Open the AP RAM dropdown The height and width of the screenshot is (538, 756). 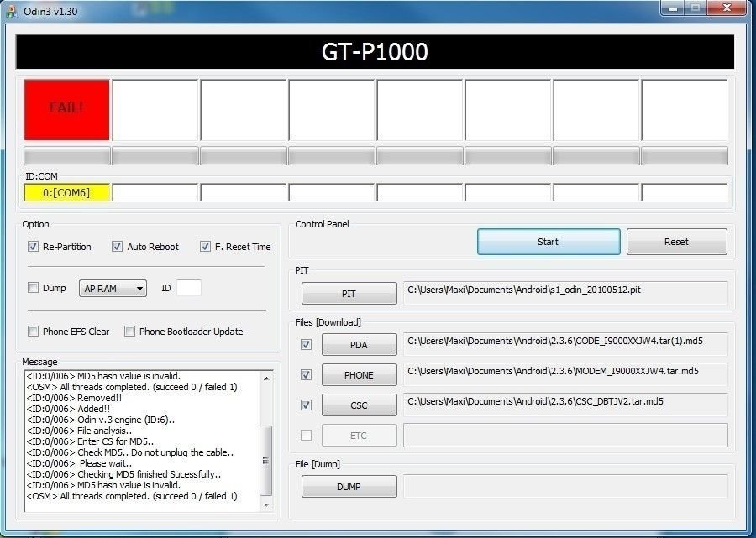[x=113, y=289]
